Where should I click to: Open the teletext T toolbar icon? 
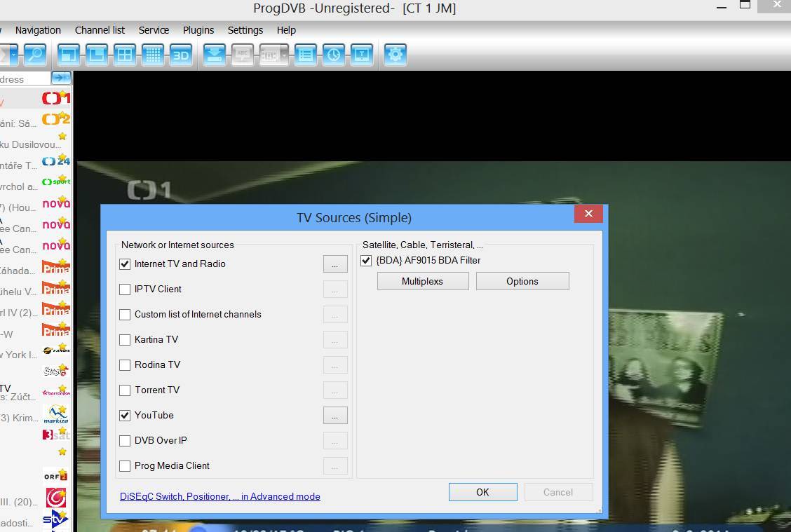[362, 55]
